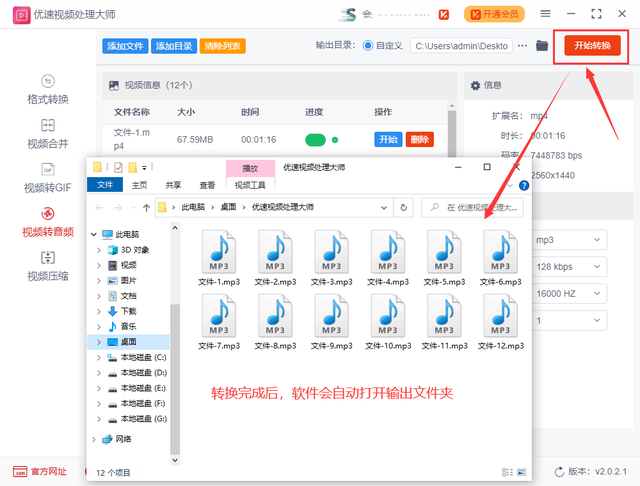The height and width of the screenshot is (486, 640).
Task: Open the 128 kbps bitrate dropdown
Action: (x=569, y=267)
